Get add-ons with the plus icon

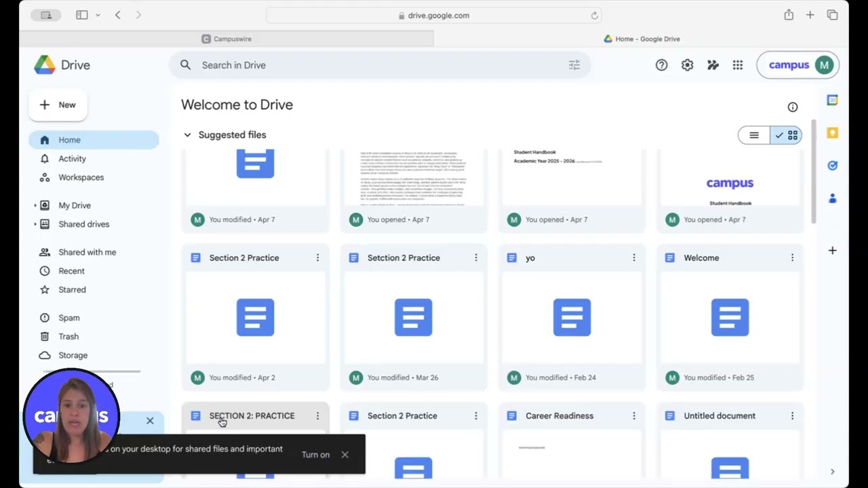point(833,251)
